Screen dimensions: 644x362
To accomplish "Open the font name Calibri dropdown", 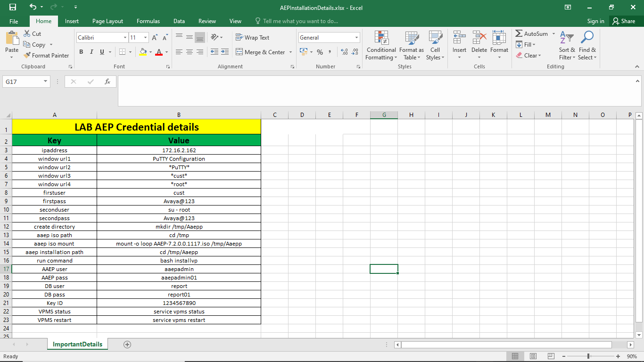I will (125, 38).
